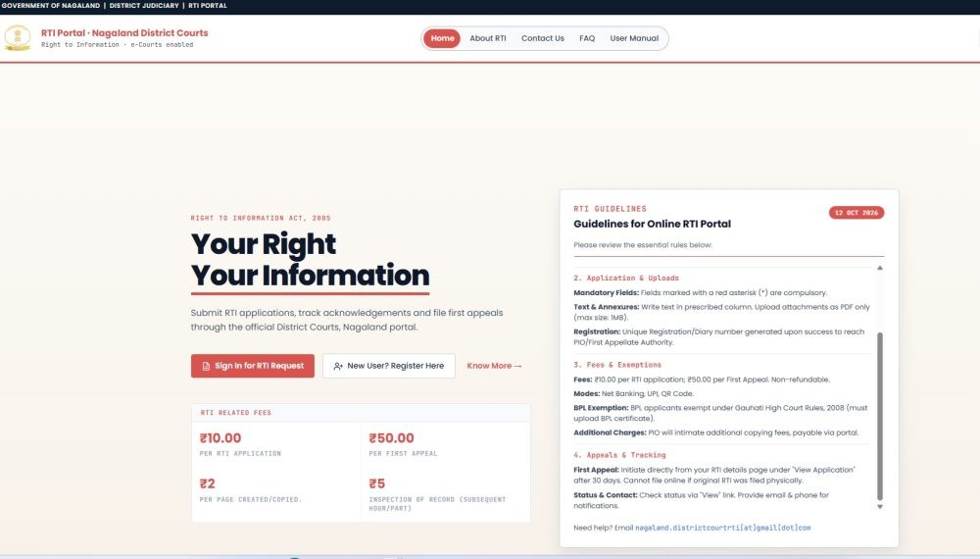This screenshot has height=559, width=980.
Task: Click the 'Your Information' headline
Action: pos(310,276)
